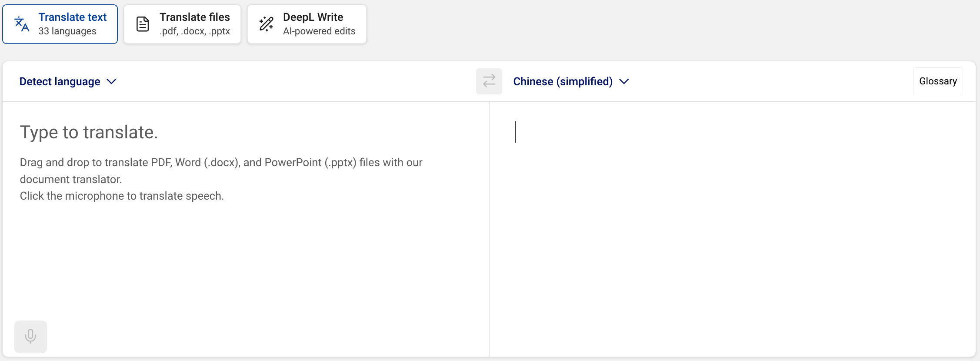Open the Chinese (simplified) target selector
Screen dimensions: 980x361
(571, 82)
